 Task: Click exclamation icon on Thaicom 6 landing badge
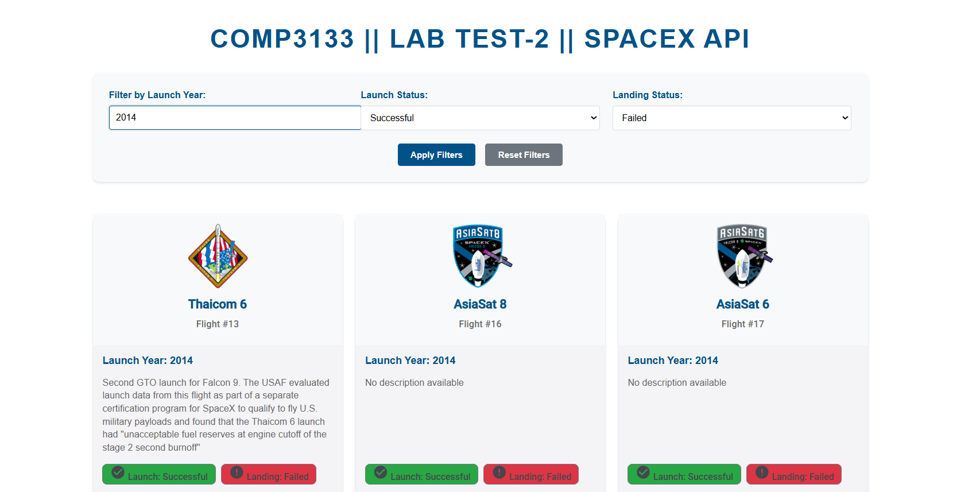[x=237, y=472]
